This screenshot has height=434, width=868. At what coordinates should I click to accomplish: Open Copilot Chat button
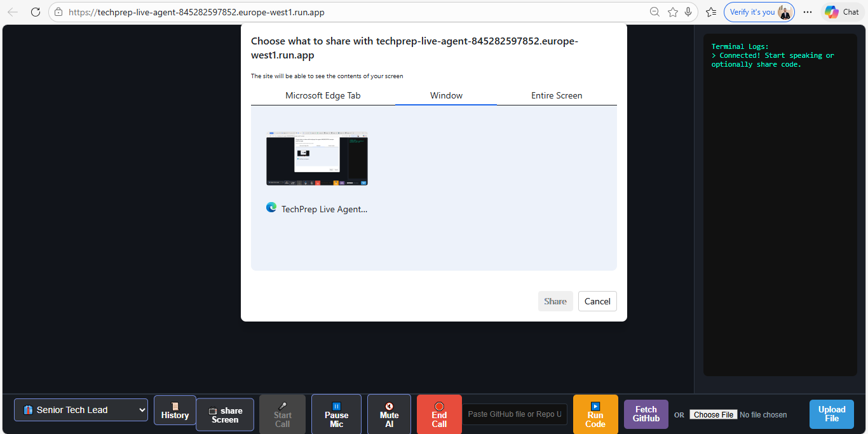[x=842, y=12]
